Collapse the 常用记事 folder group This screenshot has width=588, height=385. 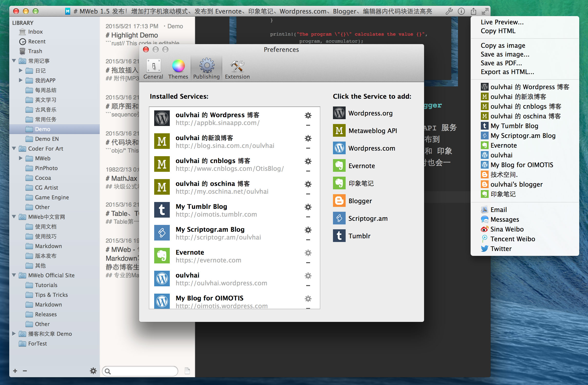click(14, 61)
